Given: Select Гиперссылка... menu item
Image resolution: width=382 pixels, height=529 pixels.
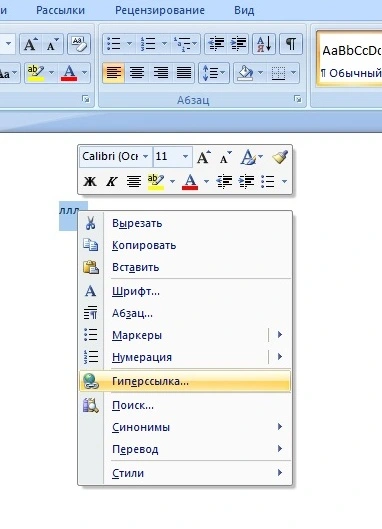Looking at the screenshot, I should pyautogui.click(x=185, y=381).
